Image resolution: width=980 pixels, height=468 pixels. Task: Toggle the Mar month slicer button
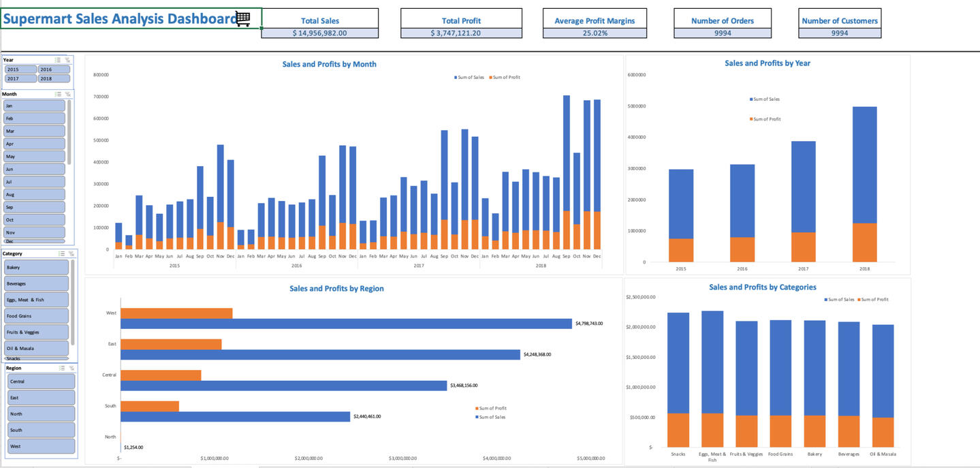(34, 131)
